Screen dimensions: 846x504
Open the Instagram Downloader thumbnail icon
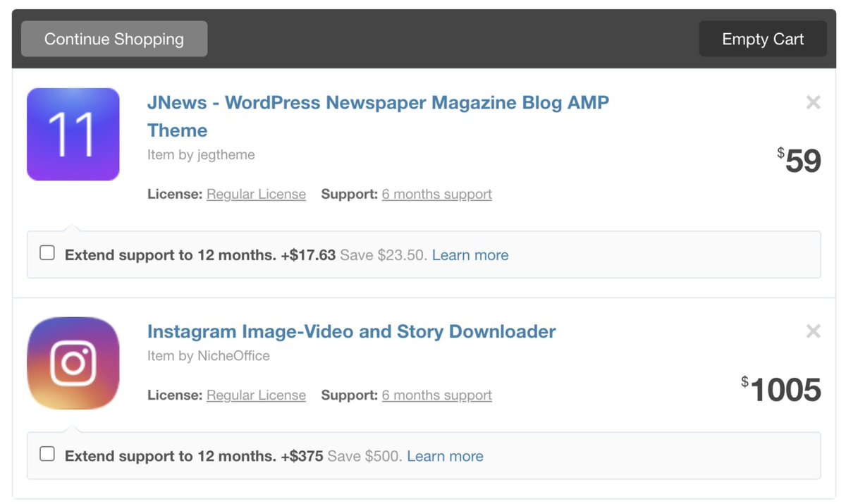[73, 363]
